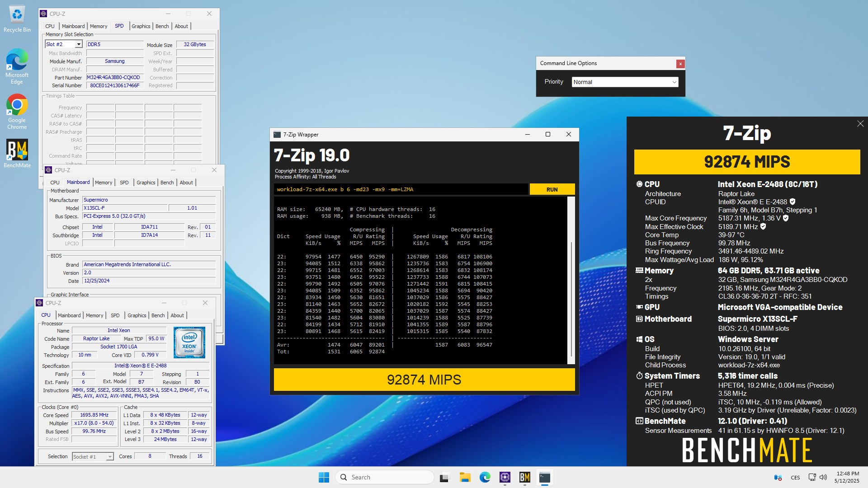
Task: Open the Recycle Bin desktop icon
Action: (17, 19)
